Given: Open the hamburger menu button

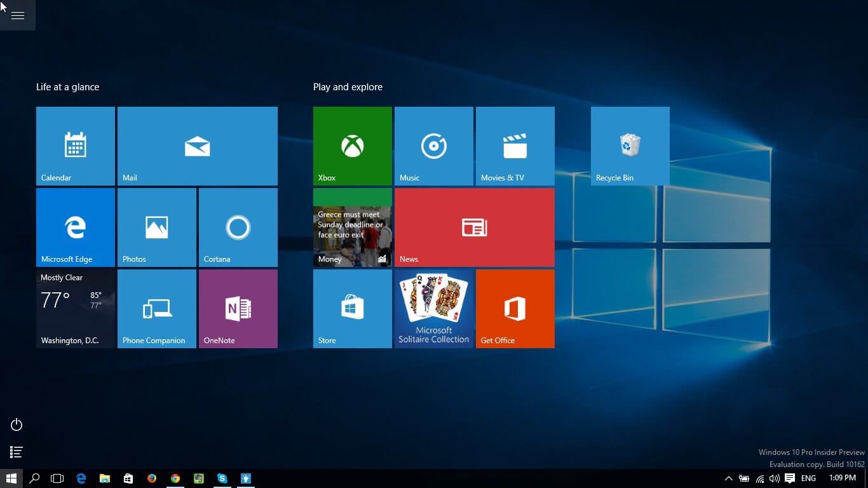Looking at the screenshot, I should click(x=18, y=15).
